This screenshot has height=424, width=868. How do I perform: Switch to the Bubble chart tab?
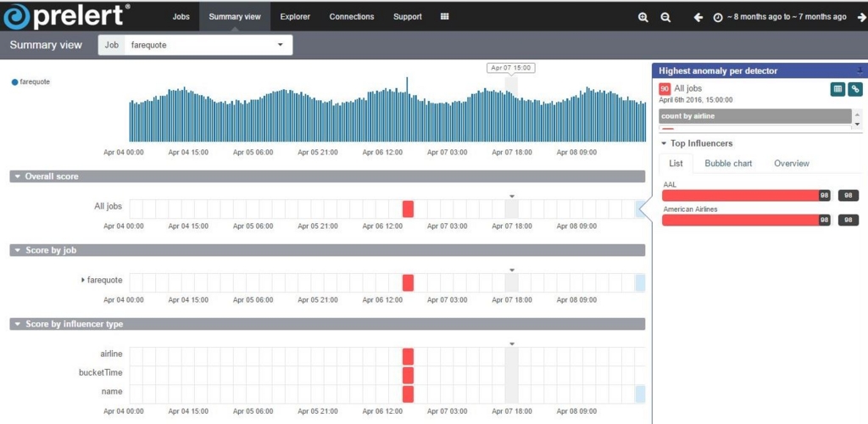(x=728, y=164)
